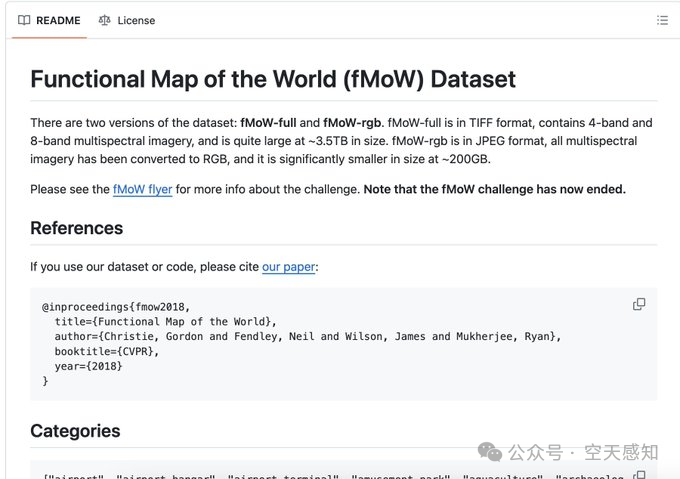The width and height of the screenshot is (680, 479).
Task: Click the '~200GB.' text
Action: click(466, 159)
